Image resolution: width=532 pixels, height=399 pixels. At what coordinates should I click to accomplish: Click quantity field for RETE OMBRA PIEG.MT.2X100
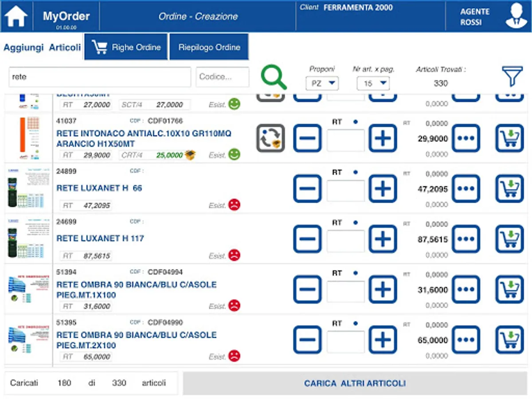point(345,342)
